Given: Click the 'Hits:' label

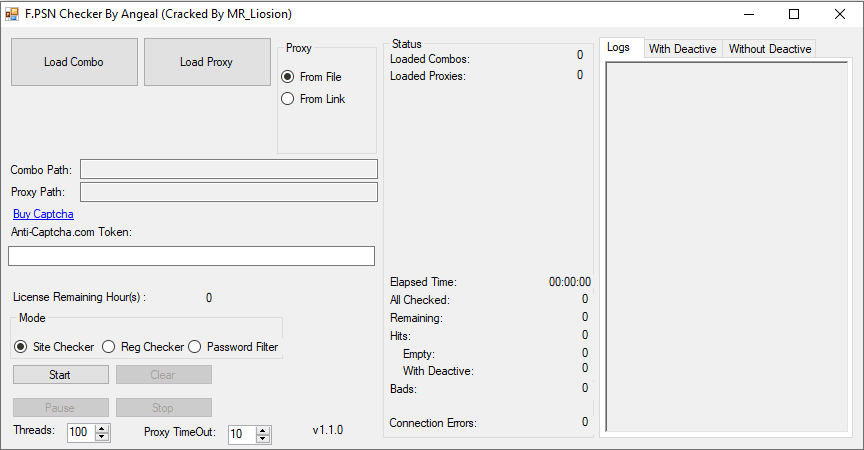Looking at the screenshot, I should pos(400,336).
